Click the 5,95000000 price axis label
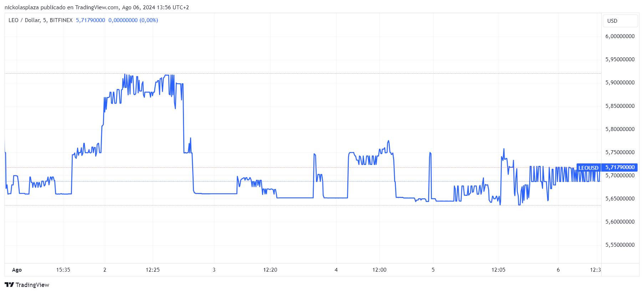This screenshot has width=644, height=293. 620,59
